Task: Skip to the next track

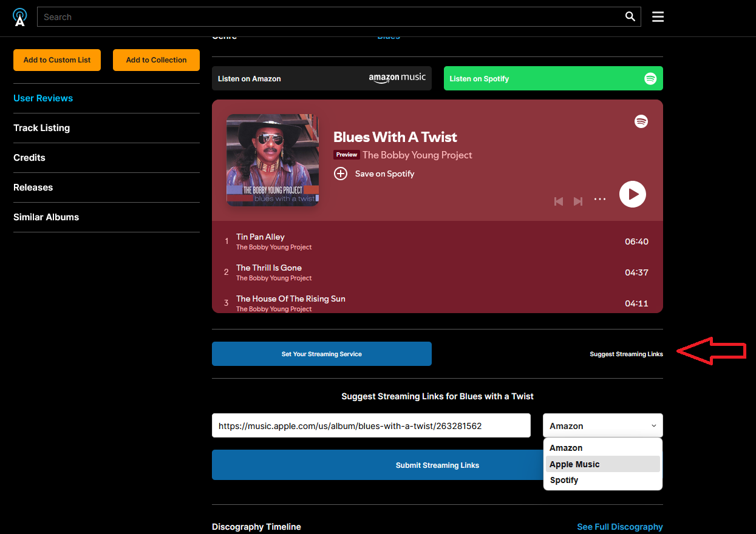Action: click(578, 201)
